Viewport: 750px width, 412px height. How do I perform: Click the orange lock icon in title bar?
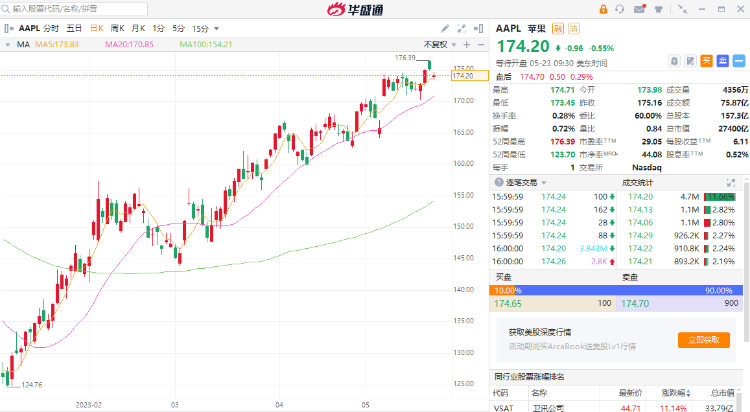603,9
